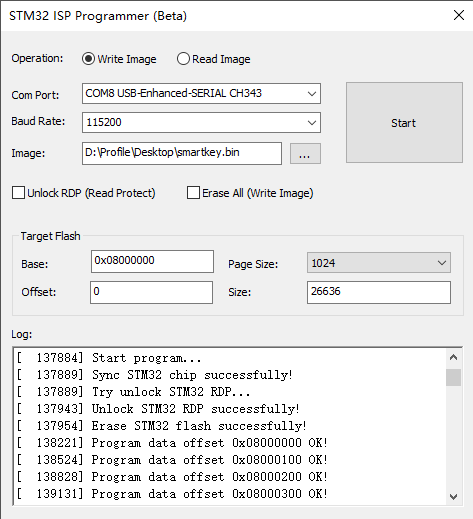Click the 'Offset:' label
The height and width of the screenshot is (519, 473).
point(39,292)
